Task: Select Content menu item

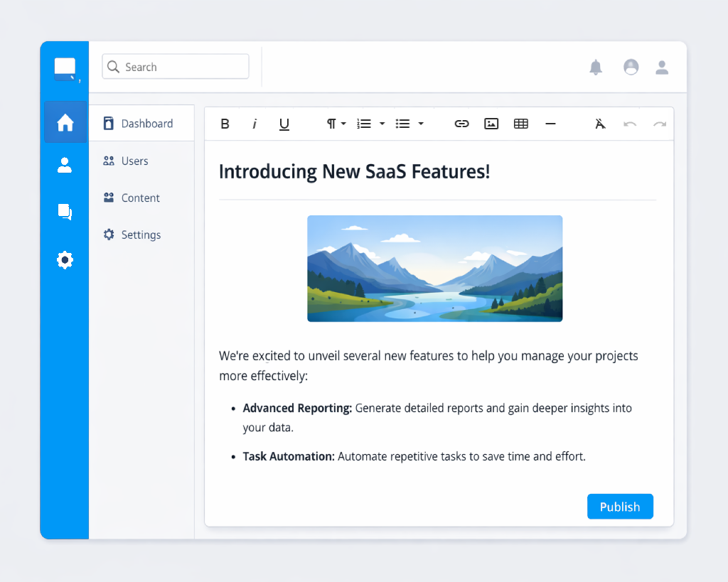Action: pyautogui.click(x=141, y=198)
